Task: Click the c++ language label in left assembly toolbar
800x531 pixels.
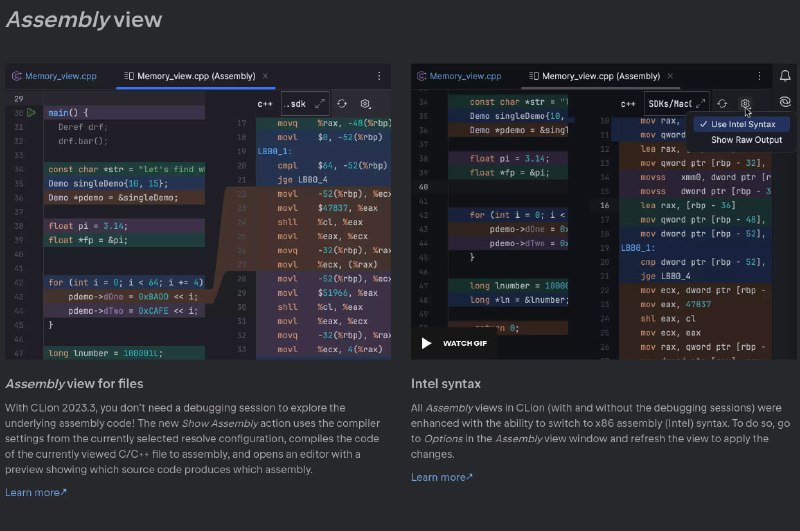Action: (x=265, y=104)
